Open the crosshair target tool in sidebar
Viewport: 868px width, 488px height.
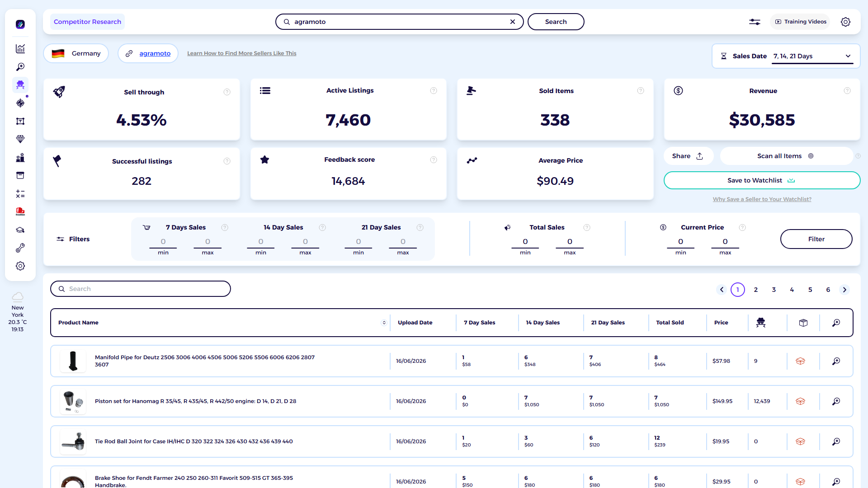pyautogui.click(x=20, y=103)
